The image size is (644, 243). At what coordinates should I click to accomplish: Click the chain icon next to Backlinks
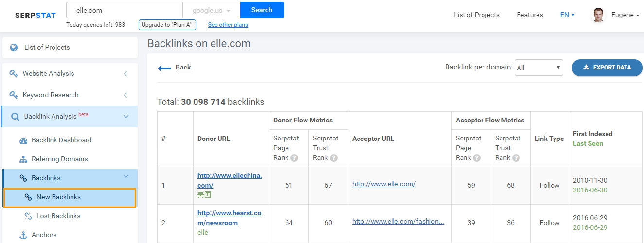(23, 178)
